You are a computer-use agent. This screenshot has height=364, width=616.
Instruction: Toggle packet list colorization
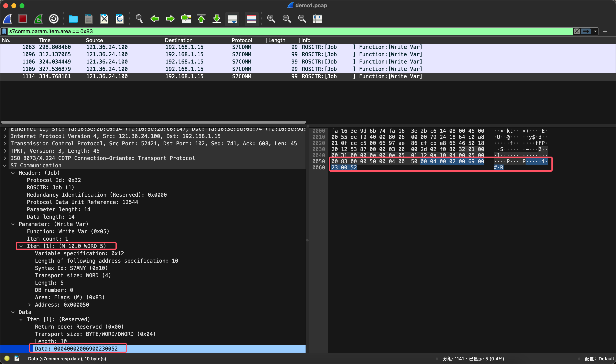point(252,19)
